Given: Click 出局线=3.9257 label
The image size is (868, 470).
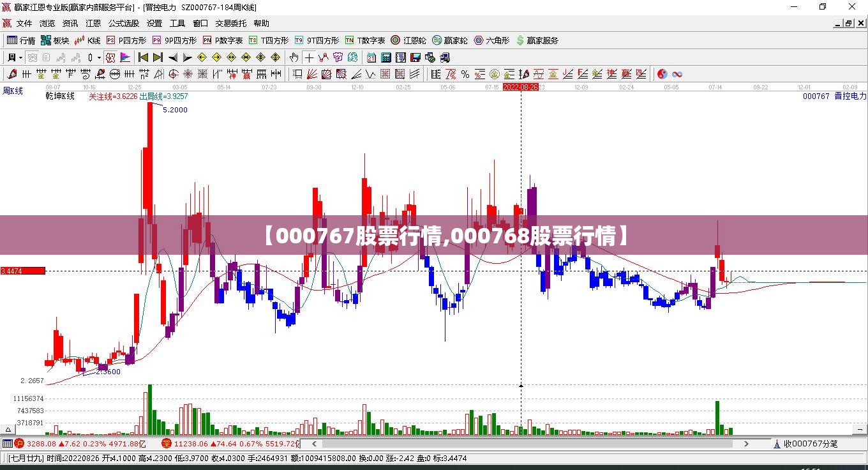Looking at the screenshot, I should [164, 96].
